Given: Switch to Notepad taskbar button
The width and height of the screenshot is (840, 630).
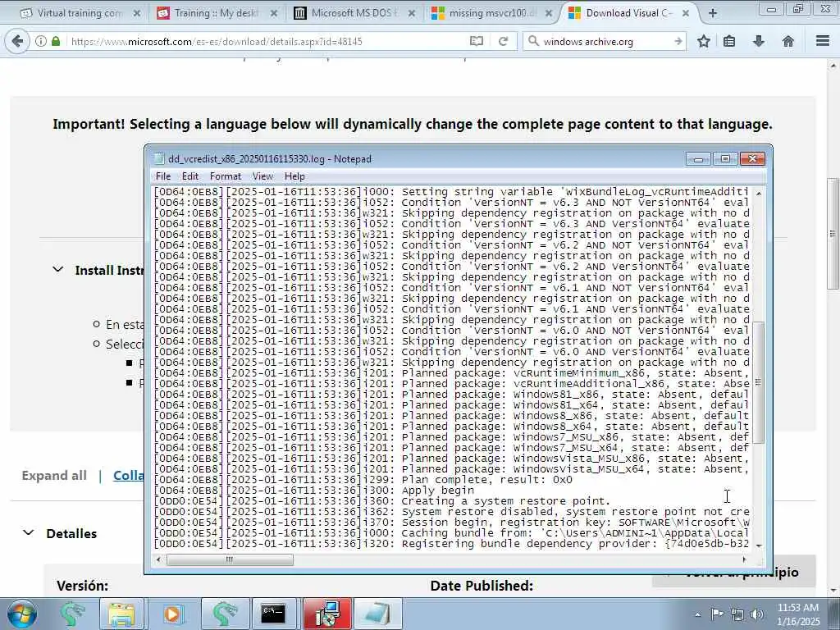Looking at the screenshot, I should coord(377,614).
